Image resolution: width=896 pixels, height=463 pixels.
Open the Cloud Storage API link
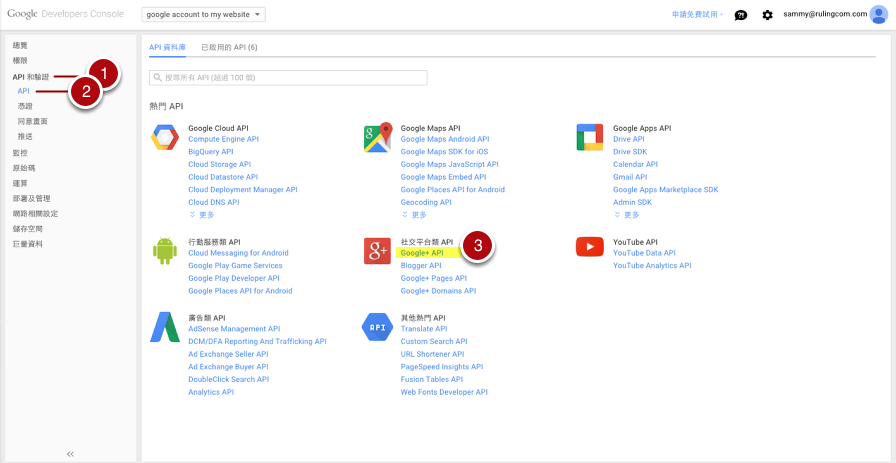coord(219,164)
